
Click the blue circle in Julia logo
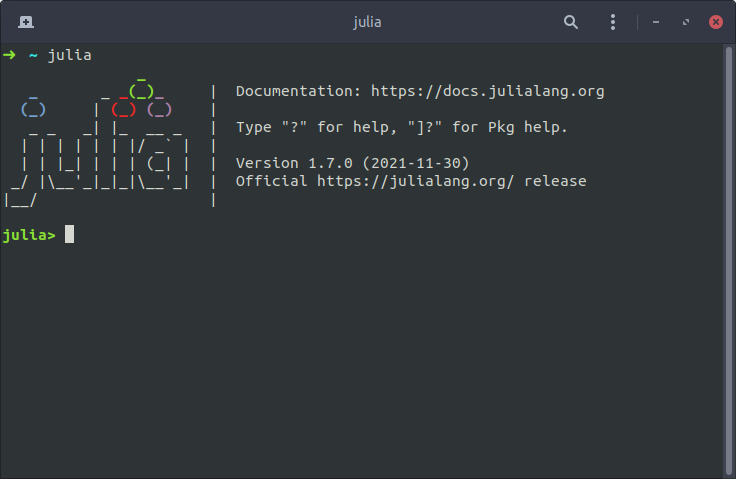[x=33, y=109]
